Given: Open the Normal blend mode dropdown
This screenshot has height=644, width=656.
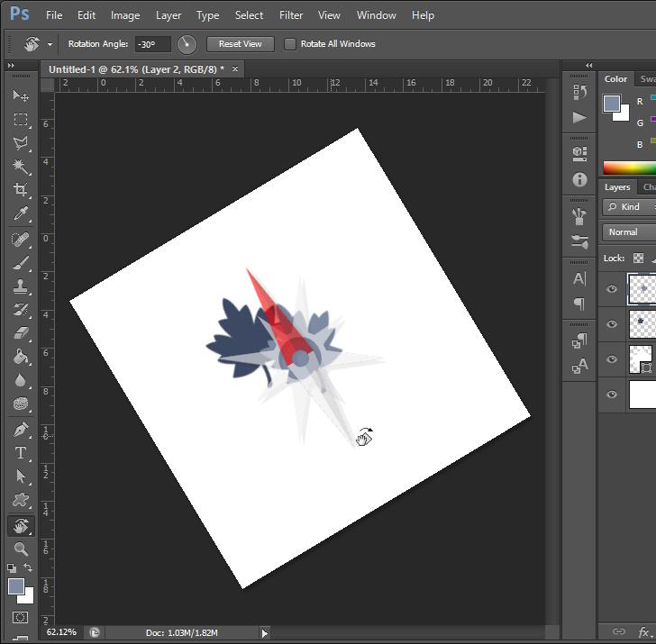Looking at the screenshot, I should tap(629, 232).
